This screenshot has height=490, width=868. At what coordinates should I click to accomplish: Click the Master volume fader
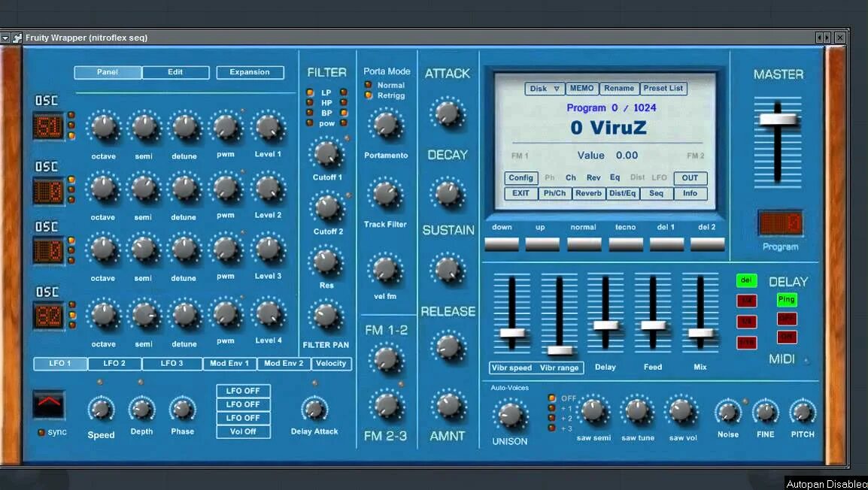[778, 119]
